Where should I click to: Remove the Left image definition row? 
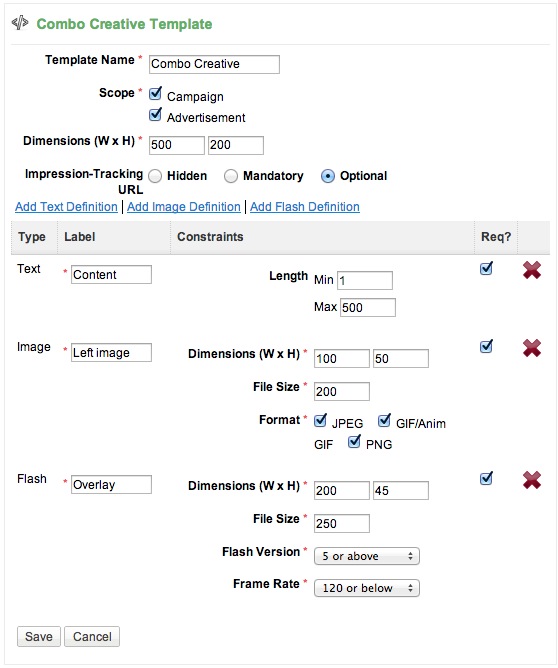pyautogui.click(x=532, y=348)
